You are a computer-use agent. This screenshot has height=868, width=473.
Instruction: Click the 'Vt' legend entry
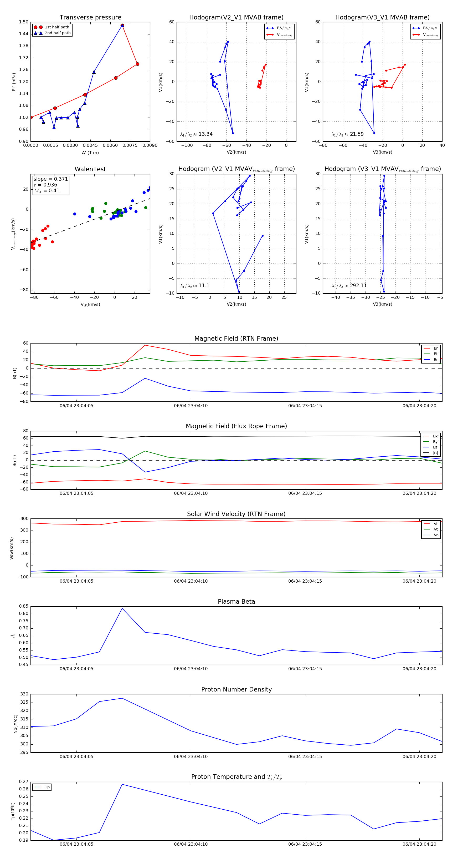point(431,529)
